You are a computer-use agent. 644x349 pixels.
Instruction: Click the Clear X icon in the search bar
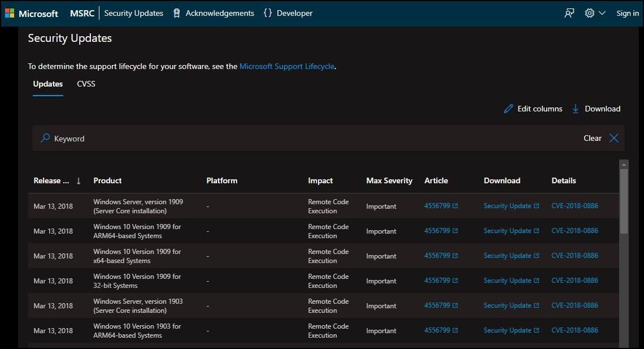(x=614, y=138)
